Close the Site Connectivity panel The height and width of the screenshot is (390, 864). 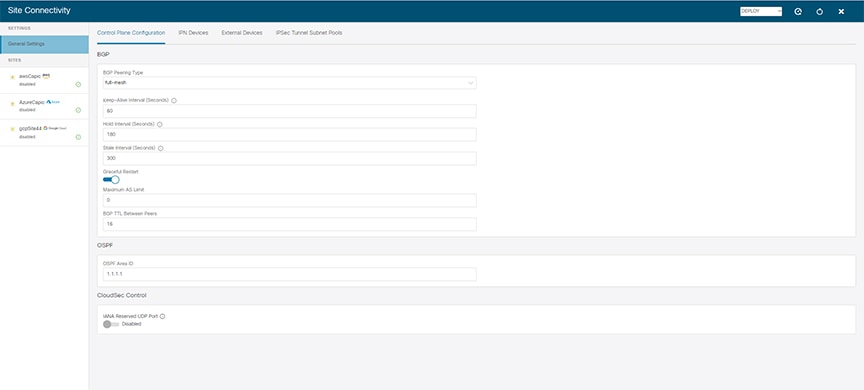pos(841,12)
